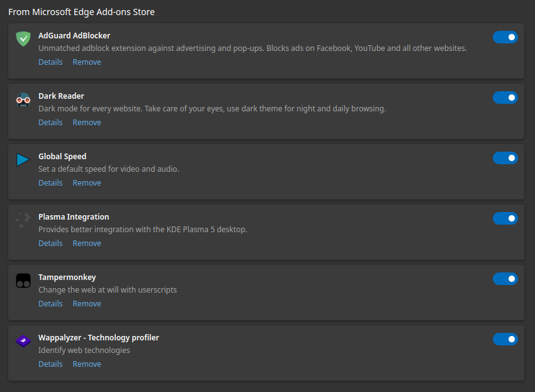Click the Global Speed play icon

[x=23, y=160]
